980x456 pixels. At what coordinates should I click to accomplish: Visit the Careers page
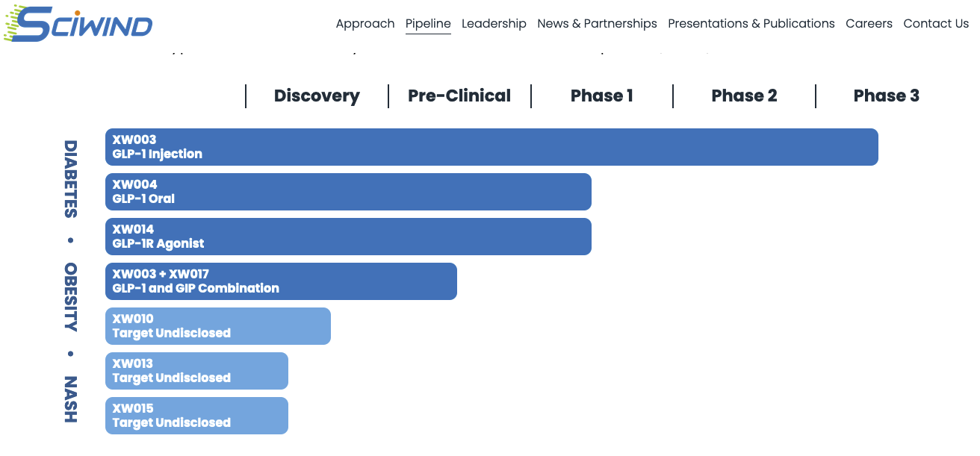(869, 24)
